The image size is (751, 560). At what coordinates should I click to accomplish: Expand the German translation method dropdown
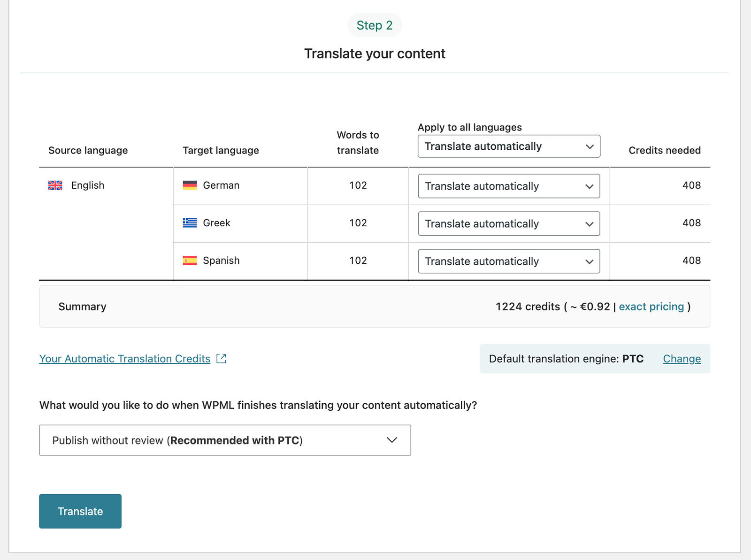(x=509, y=186)
